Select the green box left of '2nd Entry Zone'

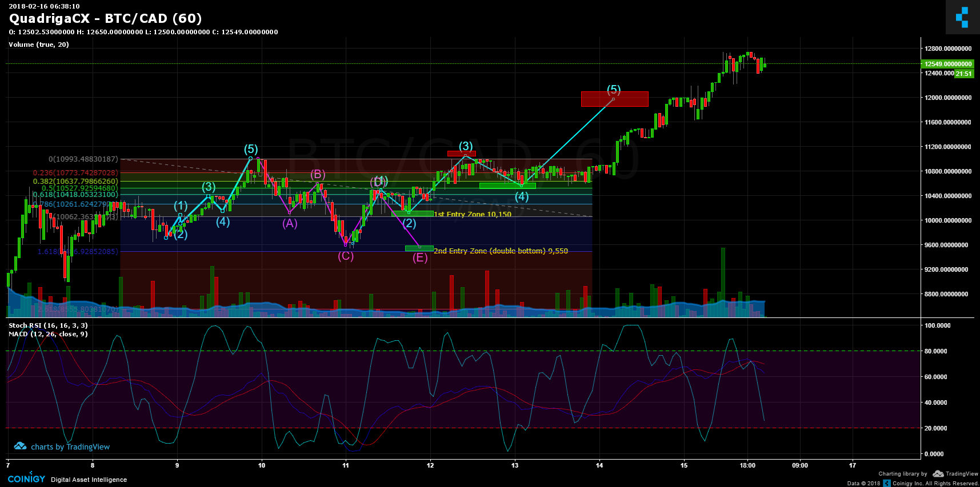pos(419,248)
